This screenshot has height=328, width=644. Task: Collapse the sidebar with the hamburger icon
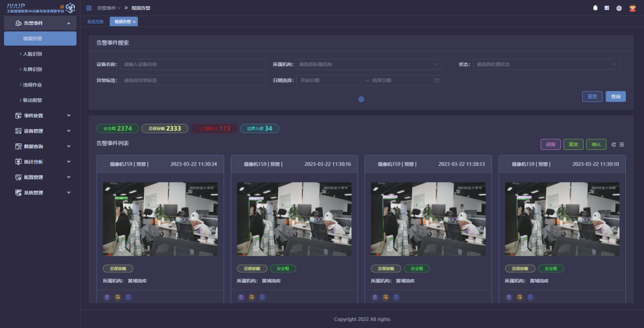pyautogui.click(x=89, y=8)
